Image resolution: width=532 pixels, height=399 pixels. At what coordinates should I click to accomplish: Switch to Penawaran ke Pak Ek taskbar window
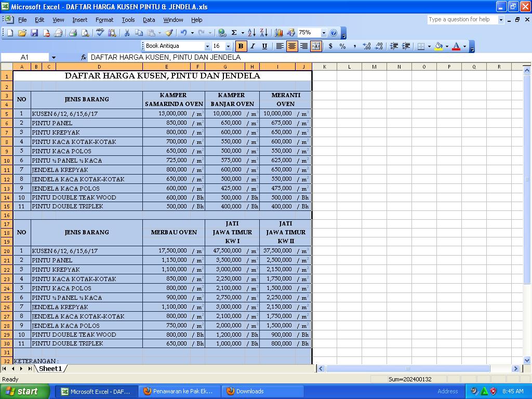click(179, 392)
